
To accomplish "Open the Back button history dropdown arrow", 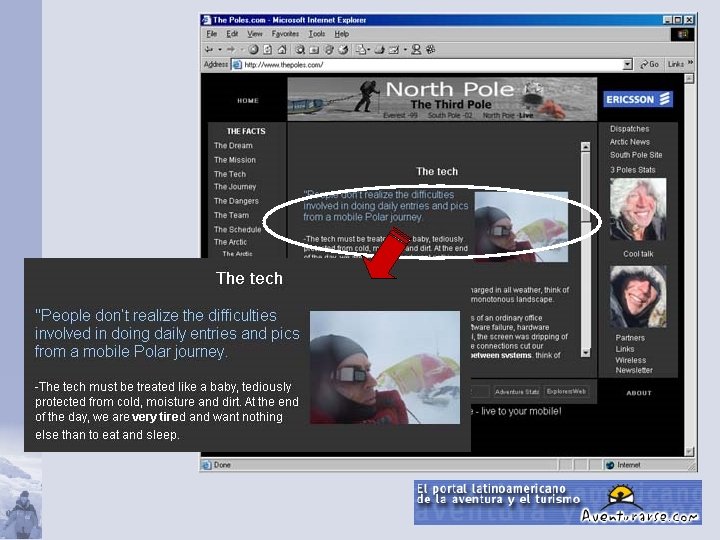I will [220, 50].
